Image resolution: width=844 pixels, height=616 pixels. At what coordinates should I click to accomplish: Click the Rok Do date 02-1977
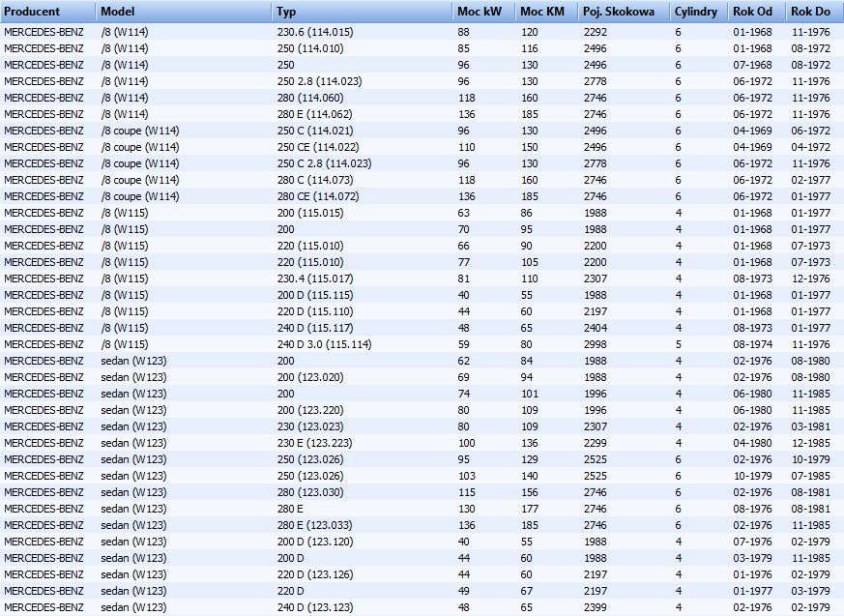810,180
